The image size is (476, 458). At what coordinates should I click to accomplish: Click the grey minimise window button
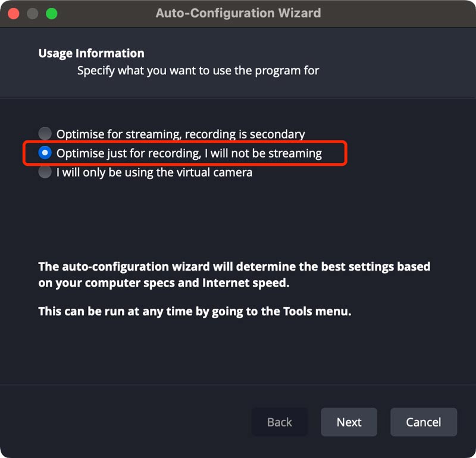tap(33, 13)
